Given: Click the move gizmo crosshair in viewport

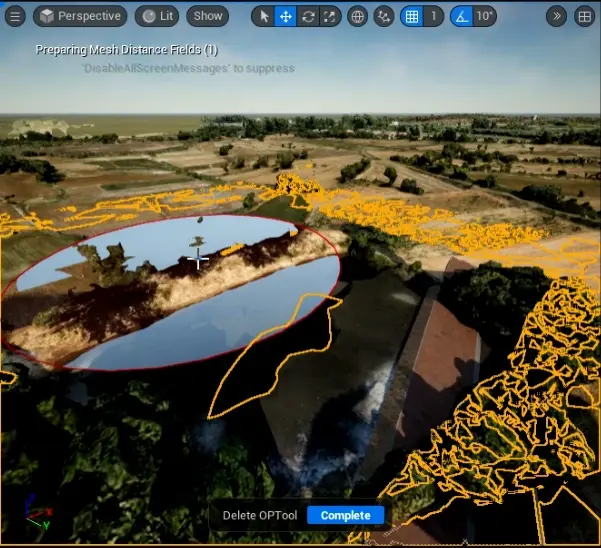Looking at the screenshot, I should tap(198, 259).
